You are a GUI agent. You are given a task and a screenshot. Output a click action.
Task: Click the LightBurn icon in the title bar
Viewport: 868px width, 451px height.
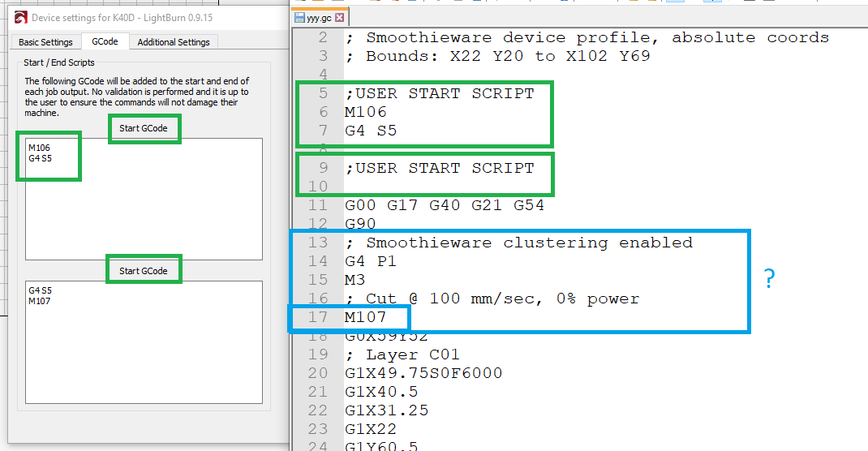[19, 17]
